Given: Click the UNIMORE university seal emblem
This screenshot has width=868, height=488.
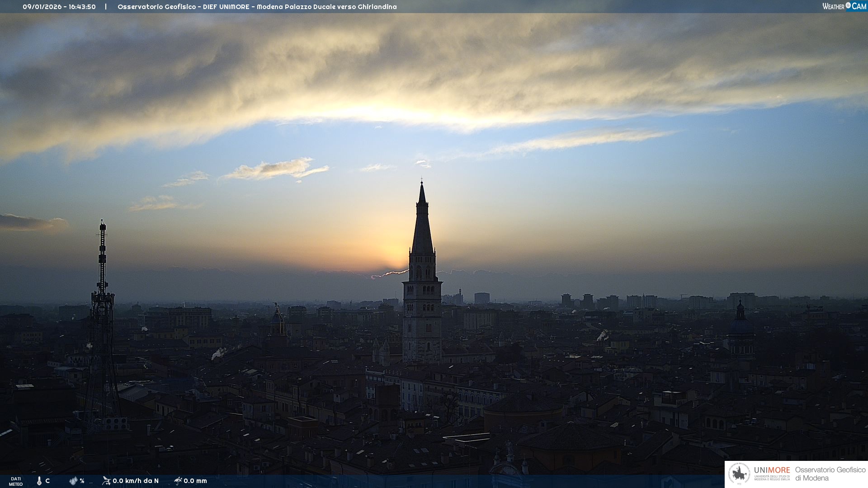Looking at the screenshot, I should [x=739, y=474].
